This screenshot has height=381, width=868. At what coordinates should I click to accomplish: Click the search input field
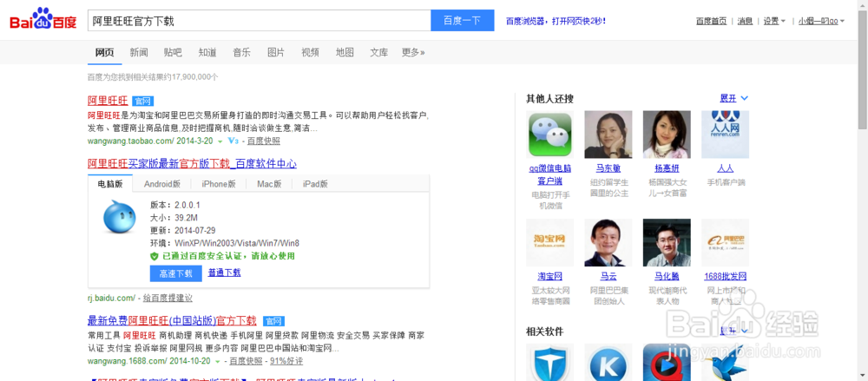coord(259,21)
